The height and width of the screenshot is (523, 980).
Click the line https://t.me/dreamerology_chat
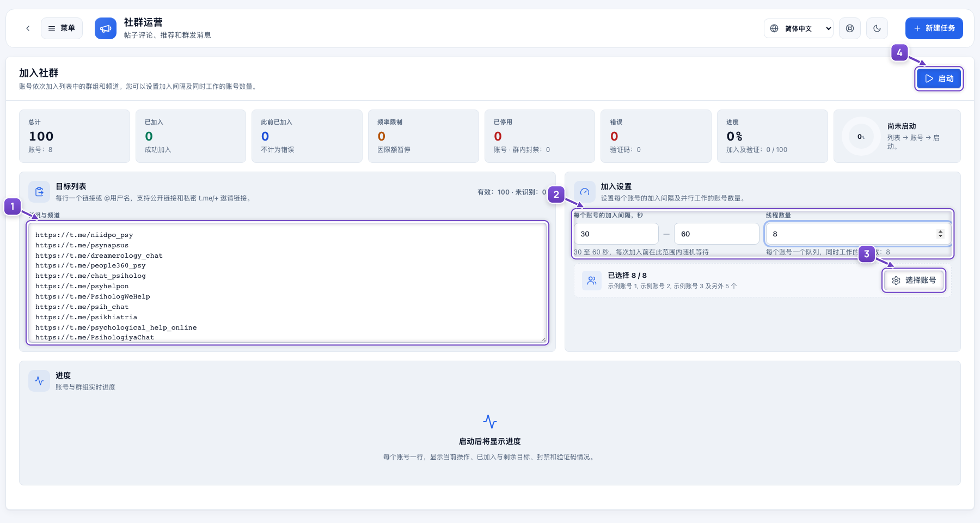(99, 256)
